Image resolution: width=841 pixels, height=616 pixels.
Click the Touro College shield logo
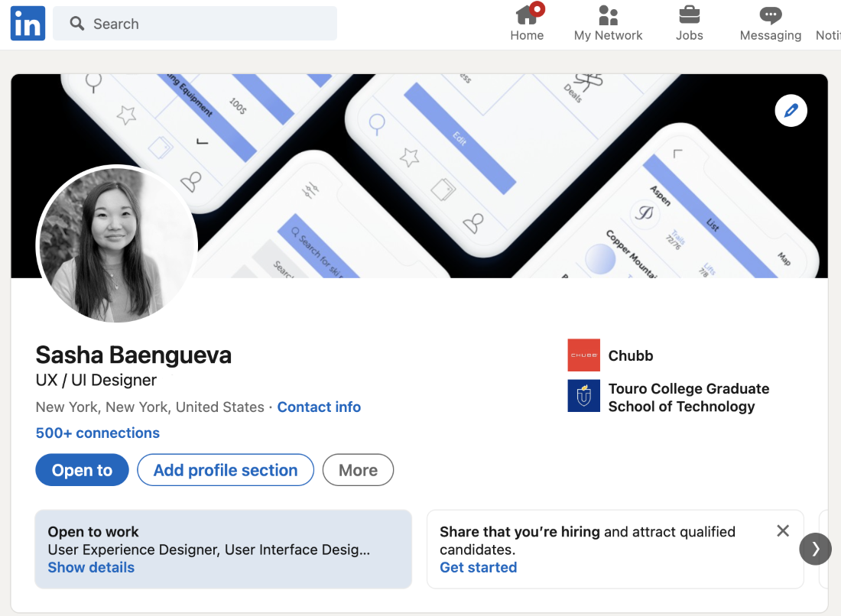coord(583,396)
